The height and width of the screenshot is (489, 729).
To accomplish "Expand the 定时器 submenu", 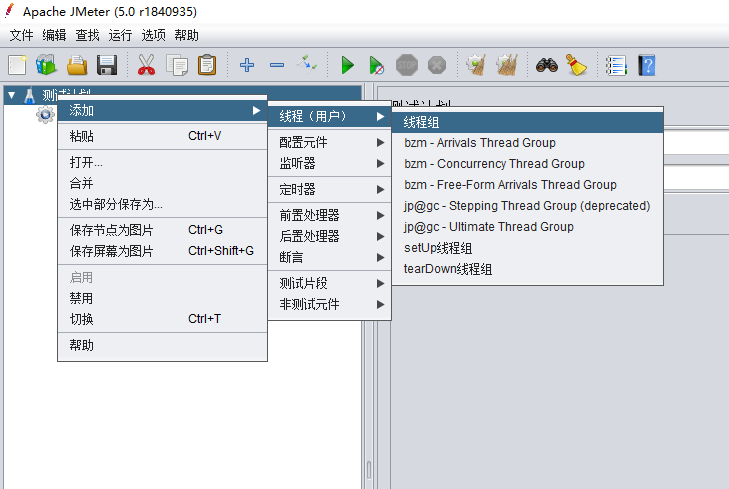I will 330,189.
